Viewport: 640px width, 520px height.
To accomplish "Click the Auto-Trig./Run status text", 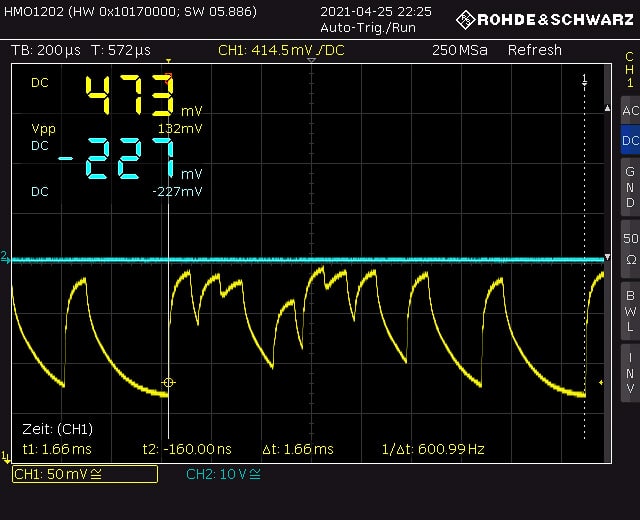I will (x=367, y=27).
